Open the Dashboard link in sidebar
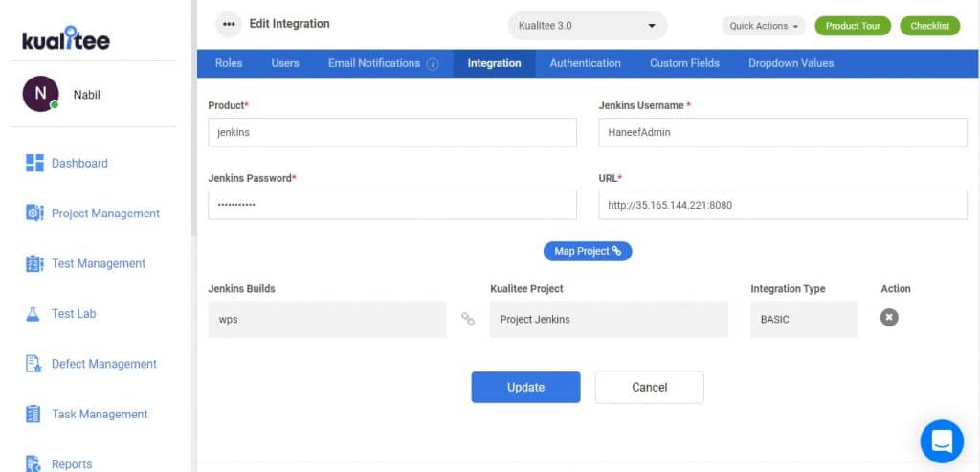This screenshot has width=980, height=472. [79, 163]
